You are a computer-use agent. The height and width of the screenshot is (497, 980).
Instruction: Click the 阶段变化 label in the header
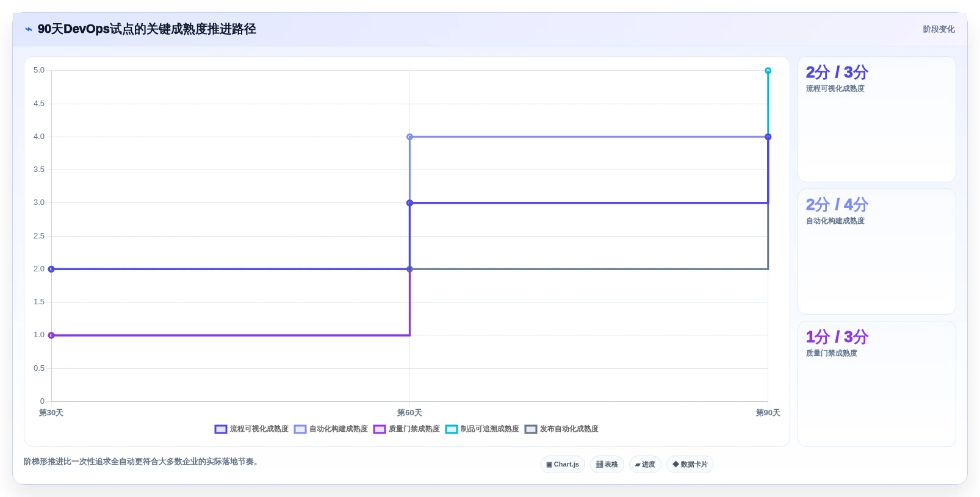[939, 29]
